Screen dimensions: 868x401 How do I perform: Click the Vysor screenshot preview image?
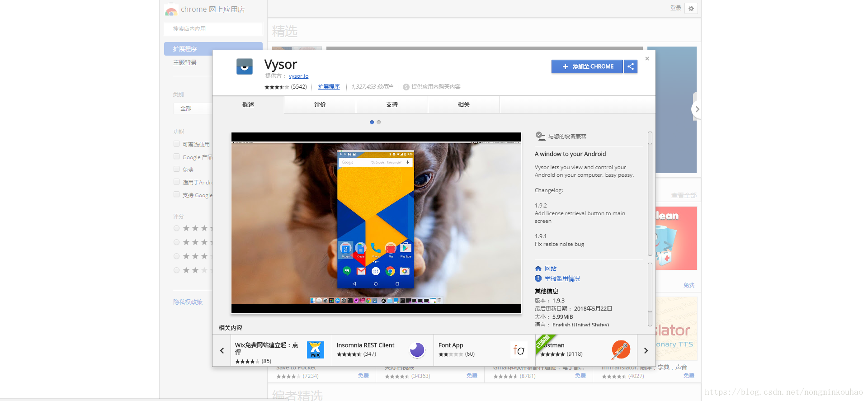376,223
